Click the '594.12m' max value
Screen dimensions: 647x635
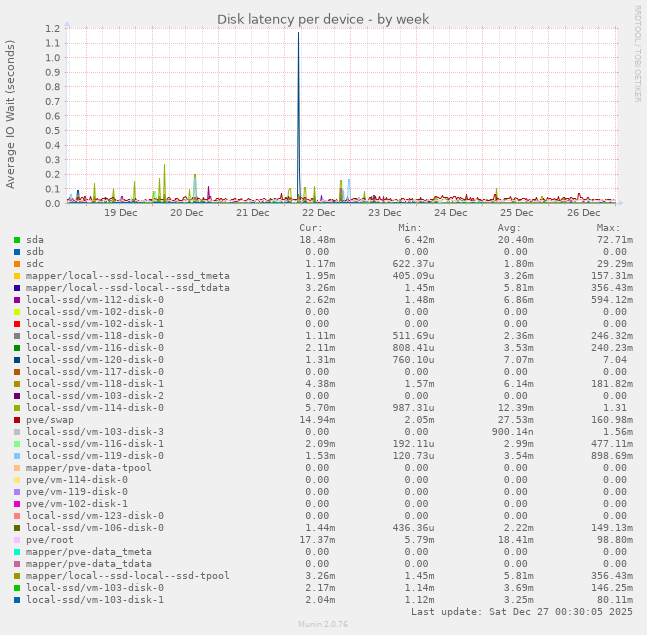tap(612, 300)
